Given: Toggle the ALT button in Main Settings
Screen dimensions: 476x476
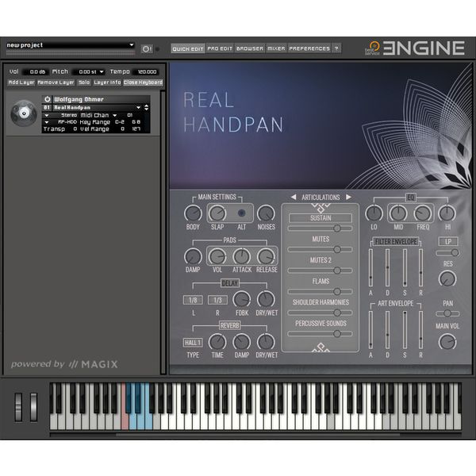Looking at the screenshot, I should 242,213.
